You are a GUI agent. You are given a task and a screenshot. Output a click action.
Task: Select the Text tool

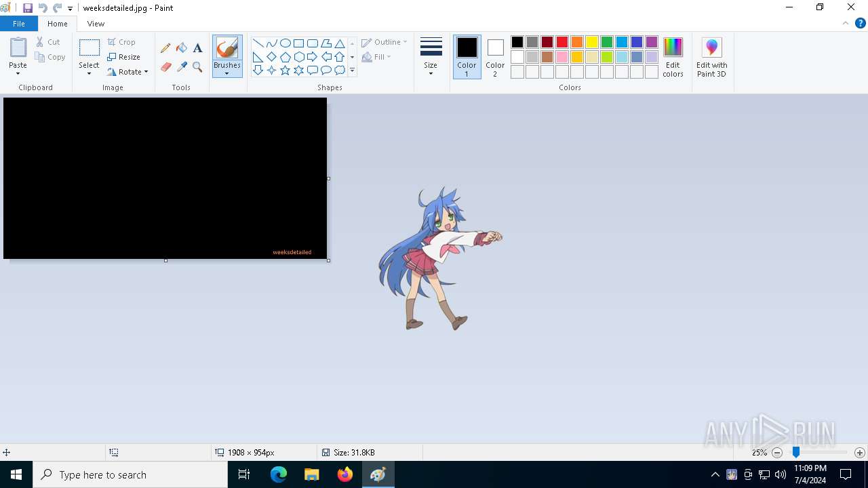197,48
